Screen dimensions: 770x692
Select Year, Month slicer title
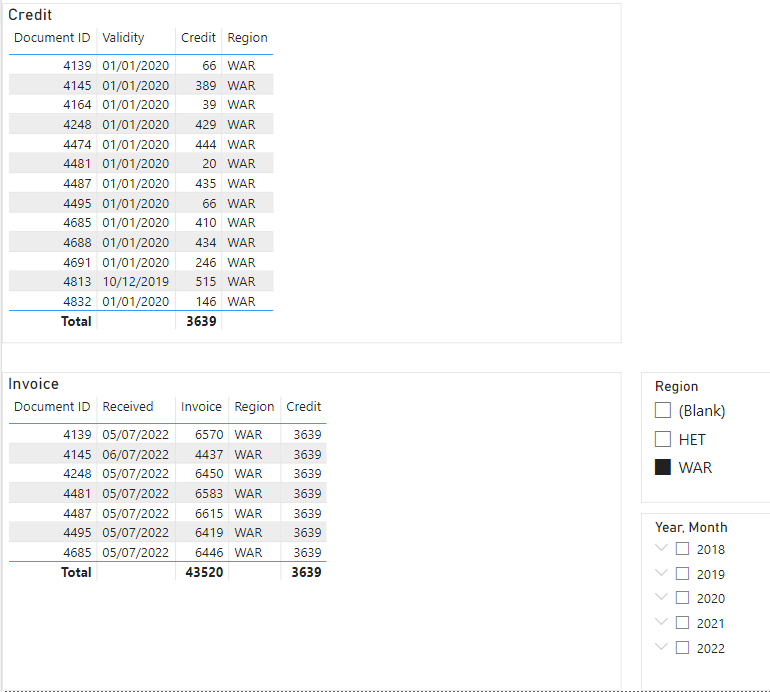point(691,527)
